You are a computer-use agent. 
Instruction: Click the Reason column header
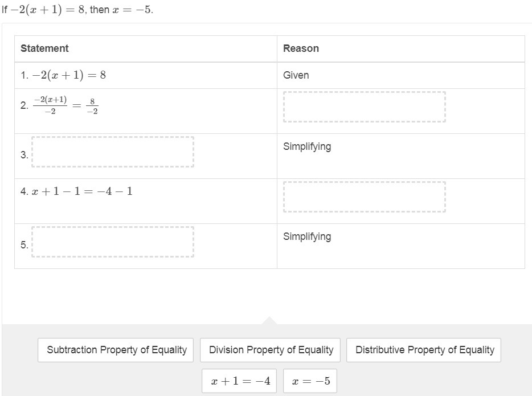coord(301,48)
